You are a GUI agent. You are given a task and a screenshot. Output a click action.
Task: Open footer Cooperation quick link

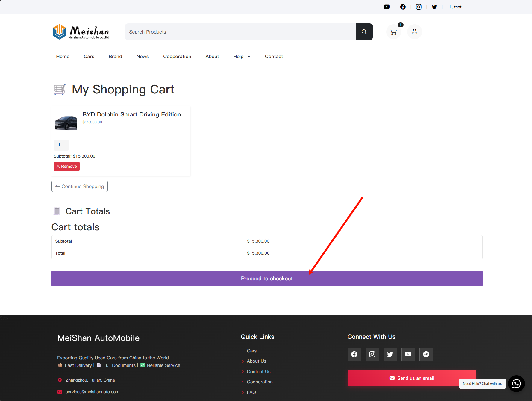point(260,382)
